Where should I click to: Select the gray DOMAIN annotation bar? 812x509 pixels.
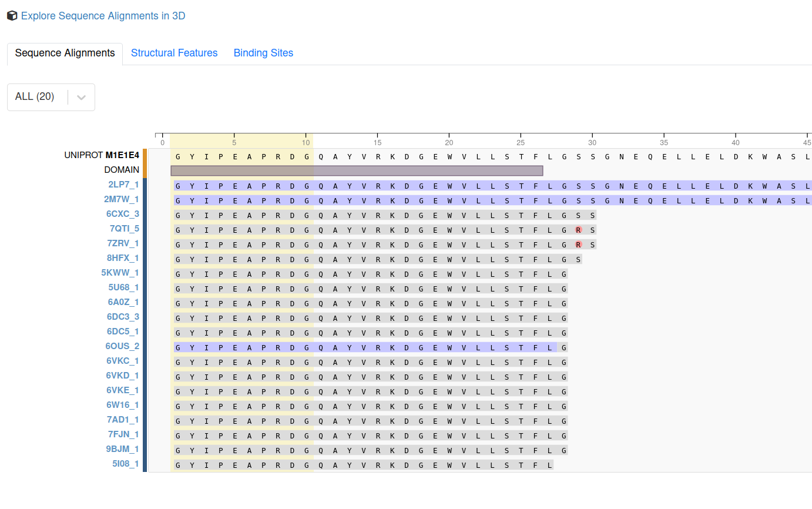click(357, 170)
